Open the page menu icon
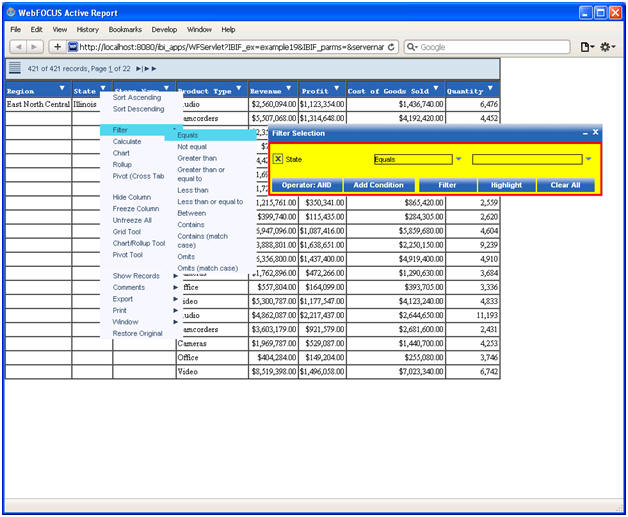628x517 pixels. pyautogui.click(x=587, y=47)
